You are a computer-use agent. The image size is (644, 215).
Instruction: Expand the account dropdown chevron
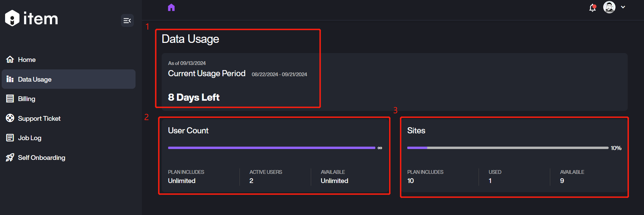click(x=623, y=7)
